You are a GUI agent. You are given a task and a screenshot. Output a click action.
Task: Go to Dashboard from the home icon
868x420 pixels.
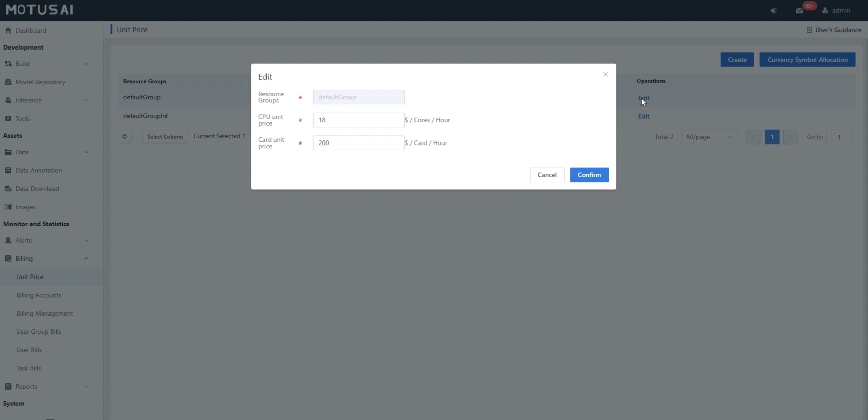8,30
